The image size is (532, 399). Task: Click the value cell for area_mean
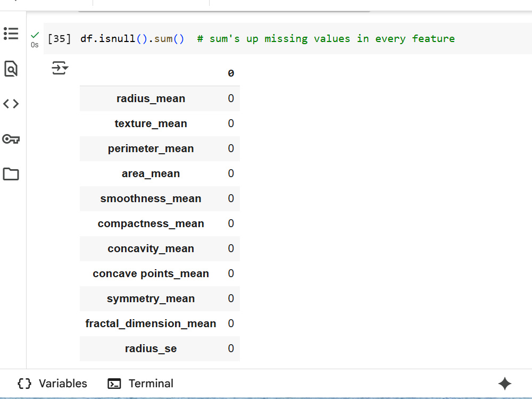[231, 173]
